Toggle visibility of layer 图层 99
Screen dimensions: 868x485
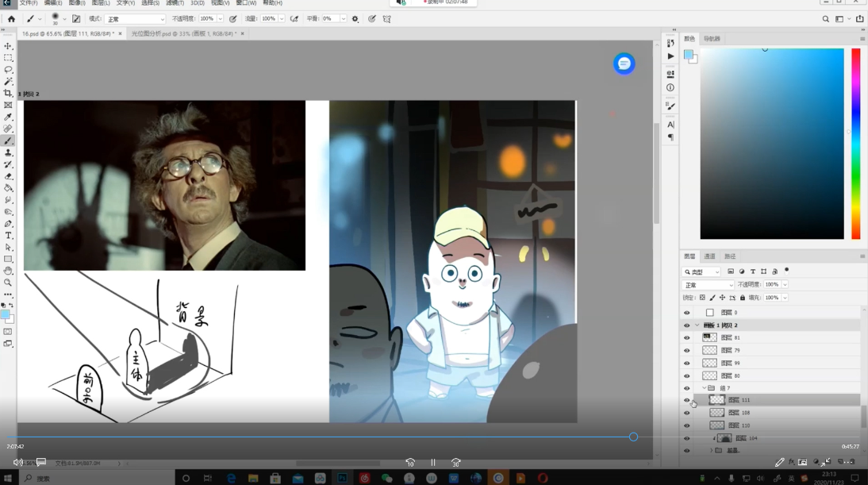click(687, 364)
